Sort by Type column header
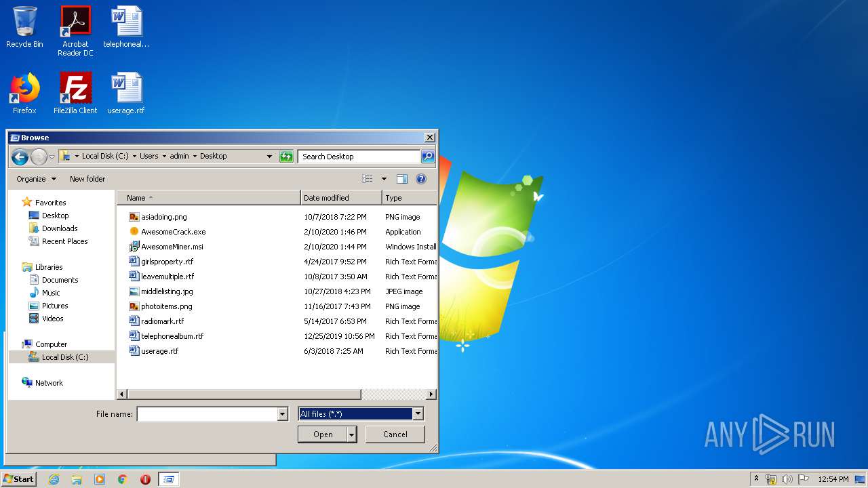The height and width of the screenshot is (488, 868). coord(410,198)
